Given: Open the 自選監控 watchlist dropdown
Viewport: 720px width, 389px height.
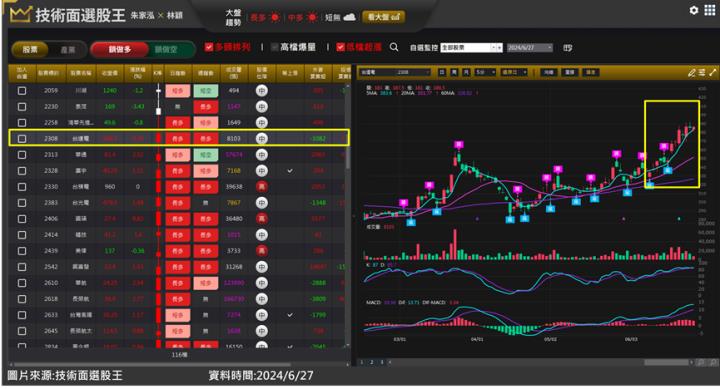Looking at the screenshot, I should point(471,47).
